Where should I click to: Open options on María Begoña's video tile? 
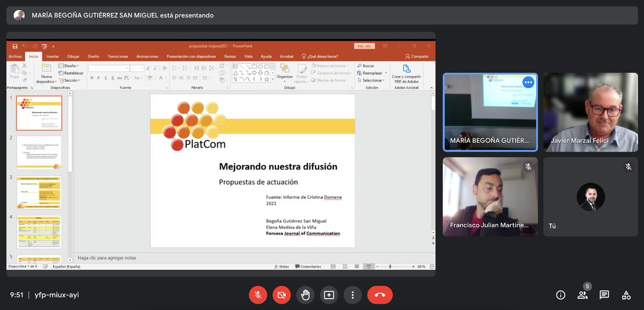click(528, 83)
